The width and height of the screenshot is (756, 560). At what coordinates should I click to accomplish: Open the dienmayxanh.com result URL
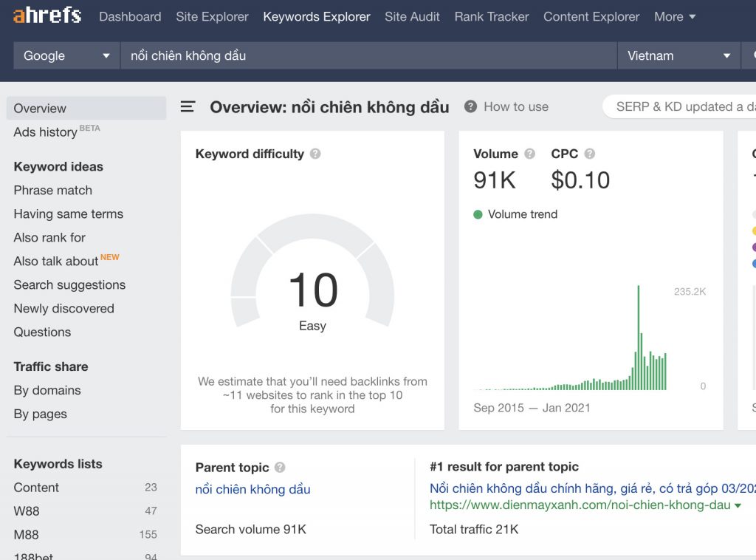(580, 505)
